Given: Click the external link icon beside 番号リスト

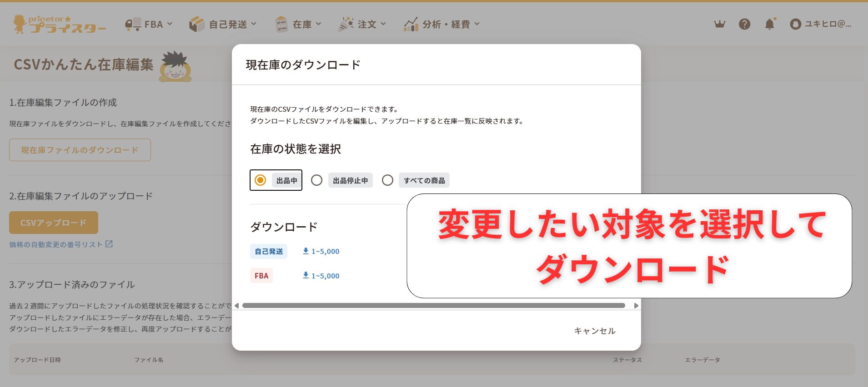Looking at the screenshot, I should click(109, 244).
